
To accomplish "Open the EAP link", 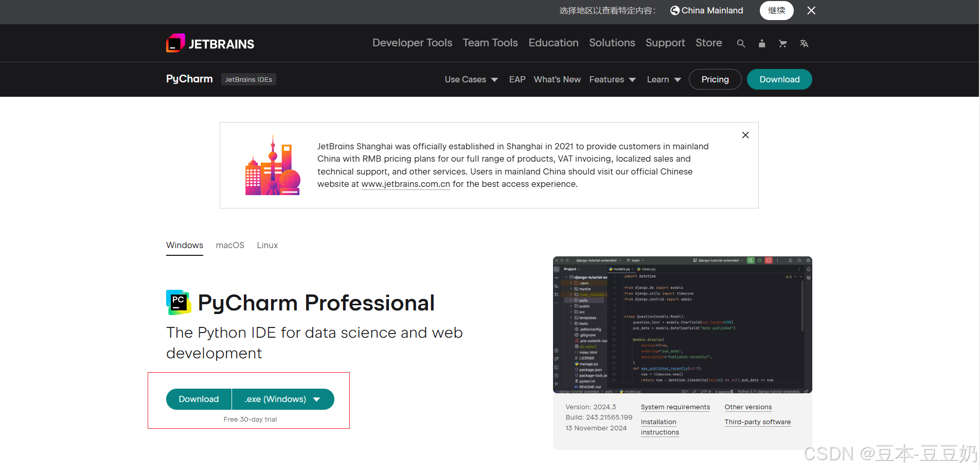I will (517, 79).
